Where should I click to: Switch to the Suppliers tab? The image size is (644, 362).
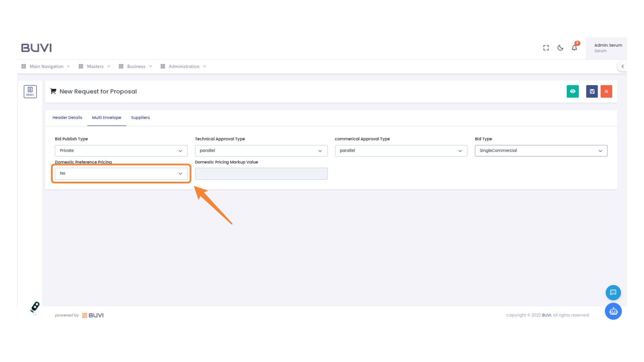pos(140,118)
